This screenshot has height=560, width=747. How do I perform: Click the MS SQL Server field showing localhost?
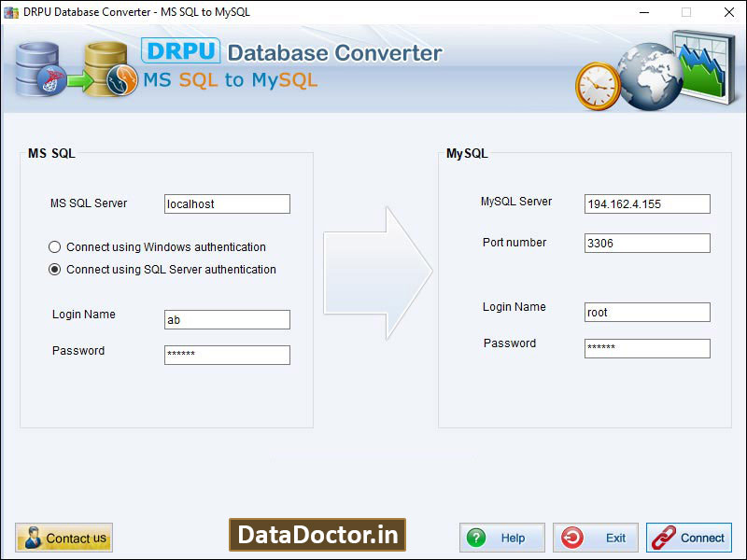pos(227,203)
